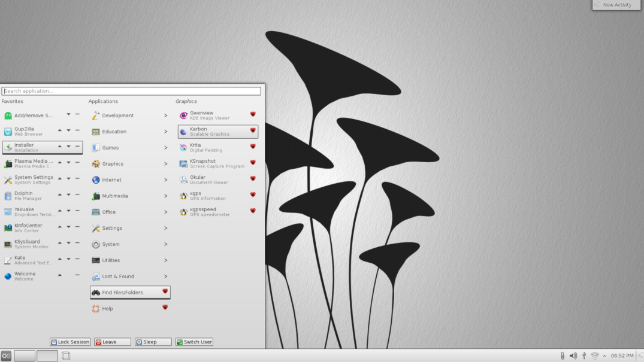Toggle favorite heart for Karbon
Viewport: 644px width, 362px height.
pos(253,130)
